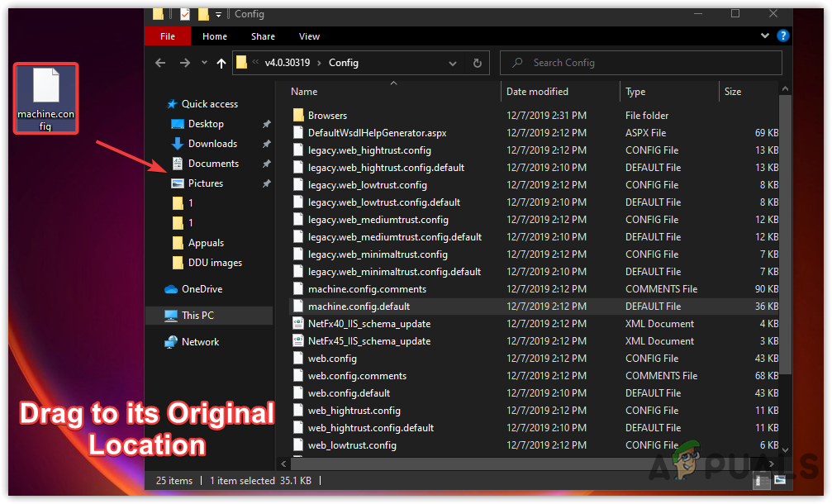Expand the Ribbon options chevron
This screenshot has width=832, height=504.
coord(764,36)
